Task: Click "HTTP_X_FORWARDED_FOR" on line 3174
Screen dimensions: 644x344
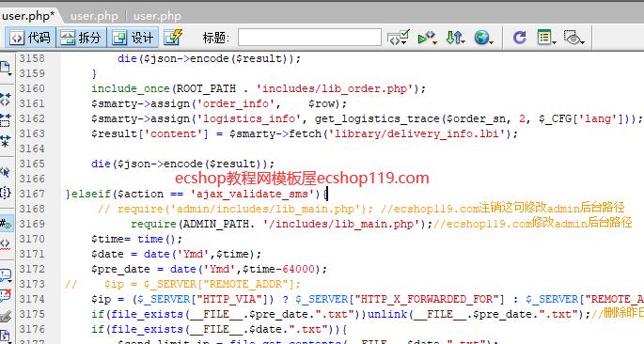Action: [x=426, y=299]
